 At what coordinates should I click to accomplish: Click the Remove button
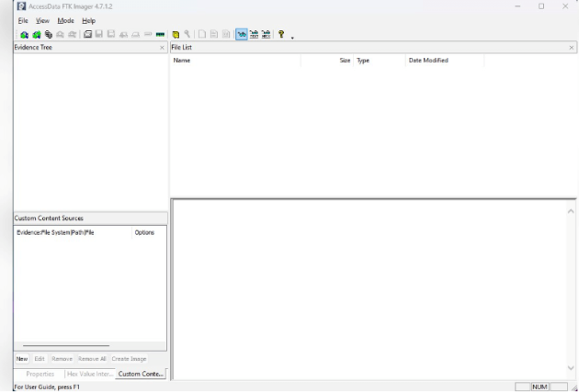[x=62, y=359]
